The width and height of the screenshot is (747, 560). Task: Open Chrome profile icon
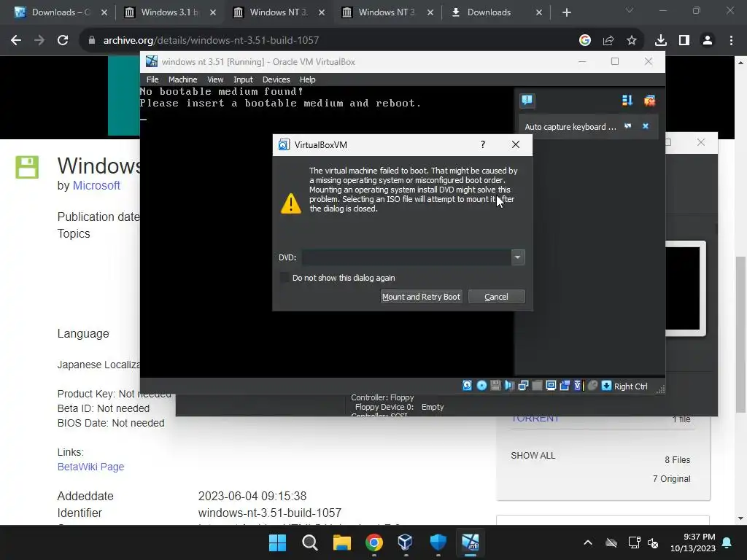[x=708, y=41]
